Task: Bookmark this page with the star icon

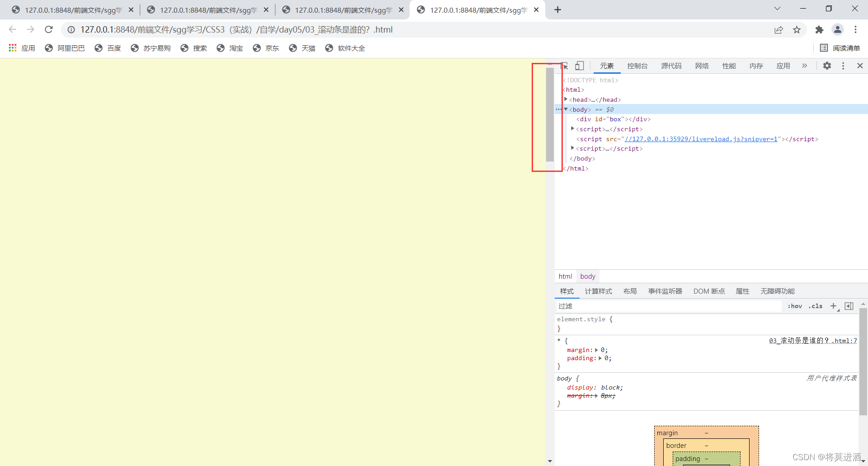Action: (797, 30)
